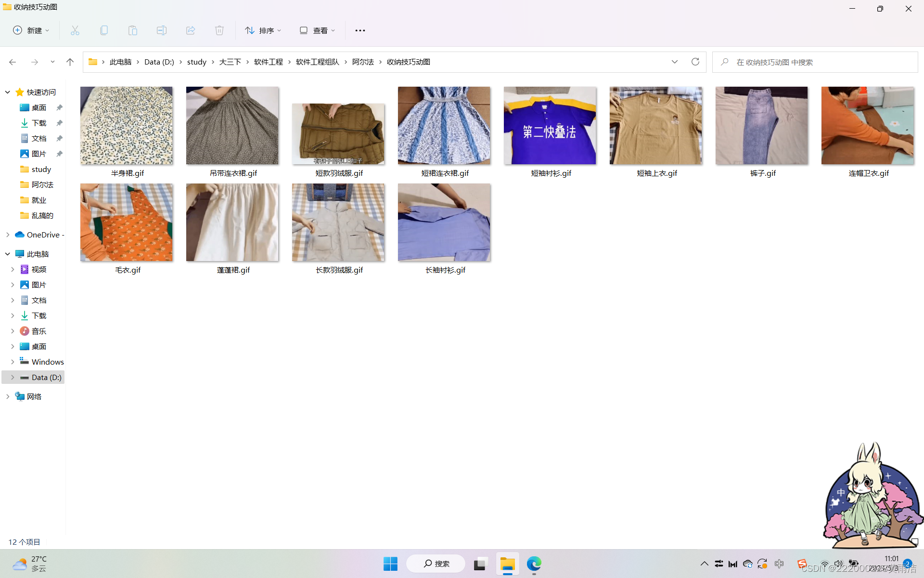The image size is (924, 578).
Task: Select the 短袖衬衫.gif thumbnail
Action: point(550,126)
